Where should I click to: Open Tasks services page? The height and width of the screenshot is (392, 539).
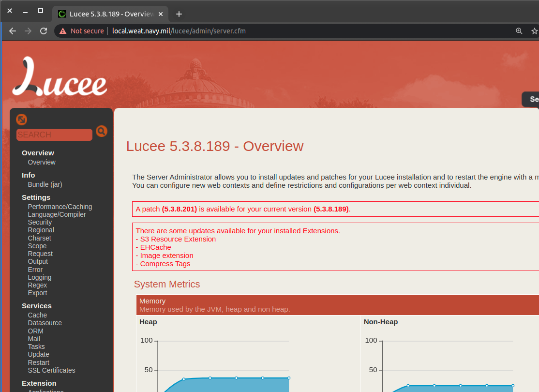(x=36, y=347)
